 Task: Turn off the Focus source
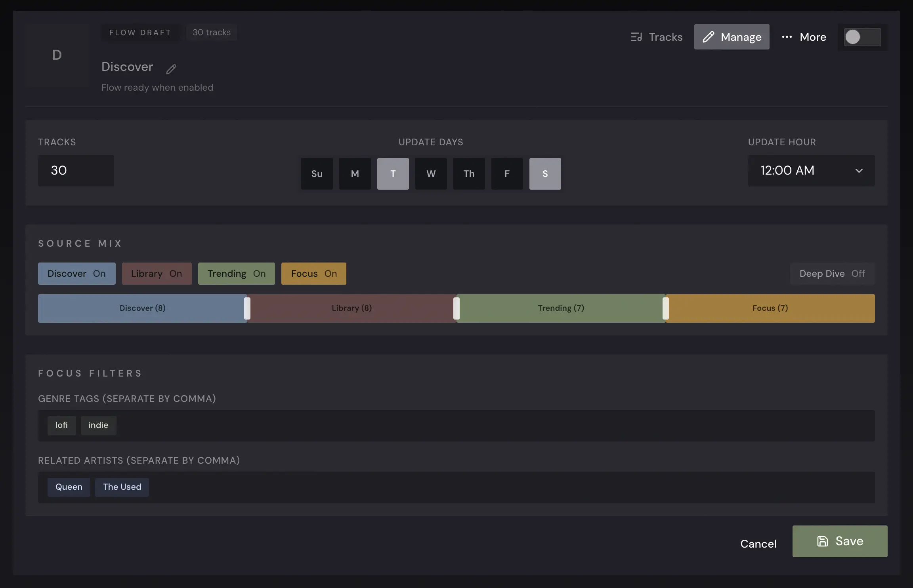(314, 274)
